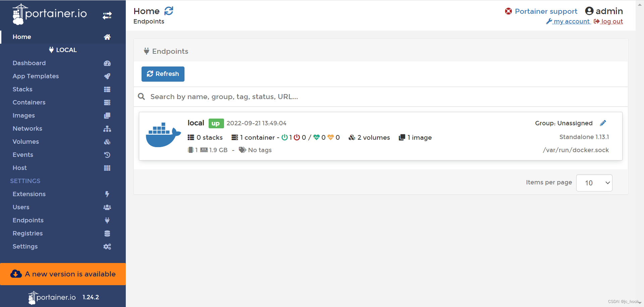The height and width of the screenshot is (307, 644).
Task: Click the Endpoints plug icon in sidebar
Action: (107, 220)
